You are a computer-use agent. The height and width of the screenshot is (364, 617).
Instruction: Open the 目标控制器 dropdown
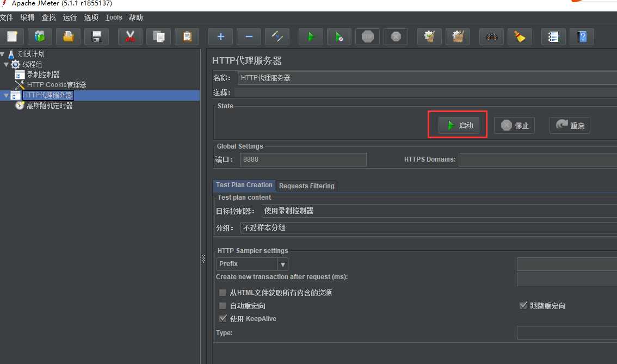click(x=439, y=211)
